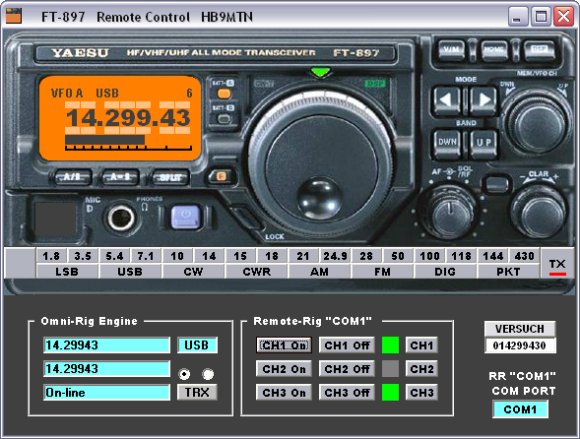Click the V/M button on radio
580x439 pixels.
click(451, 49)
